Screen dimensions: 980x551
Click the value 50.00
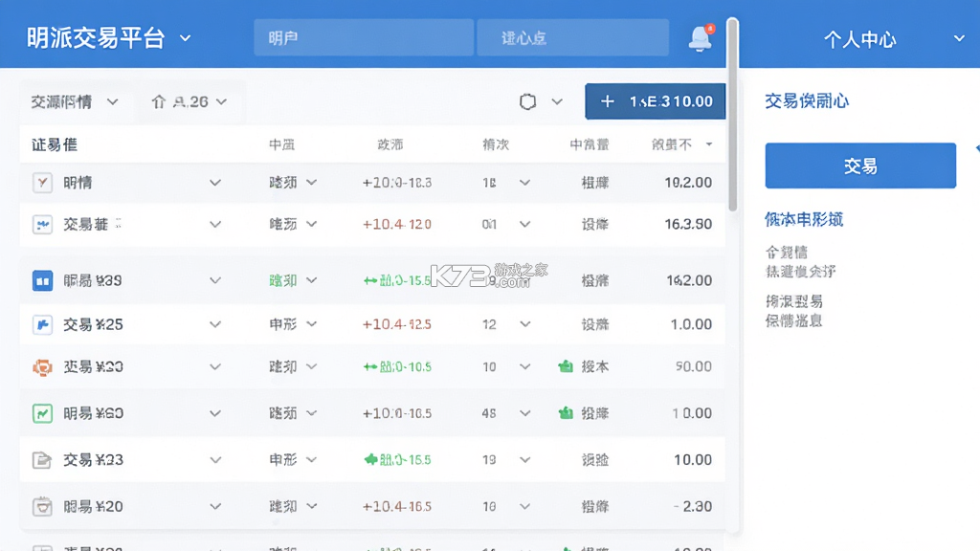click(x=693, y=366)
